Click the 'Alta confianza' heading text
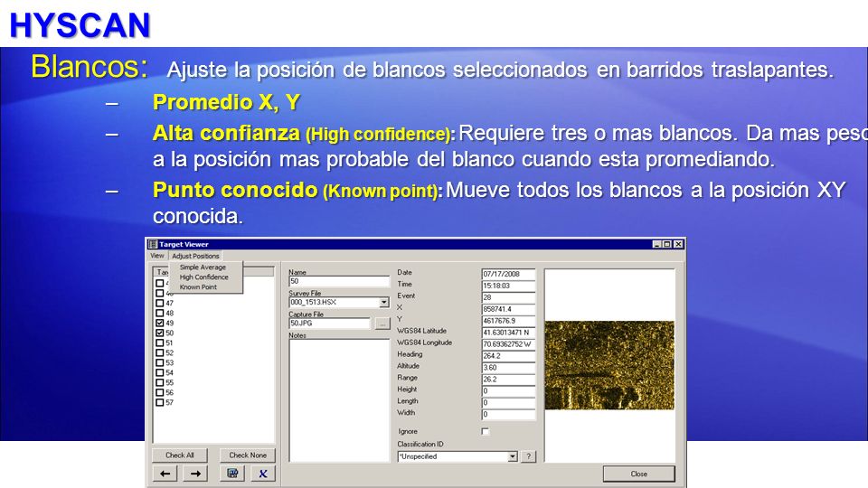 [x=226, y=134]
